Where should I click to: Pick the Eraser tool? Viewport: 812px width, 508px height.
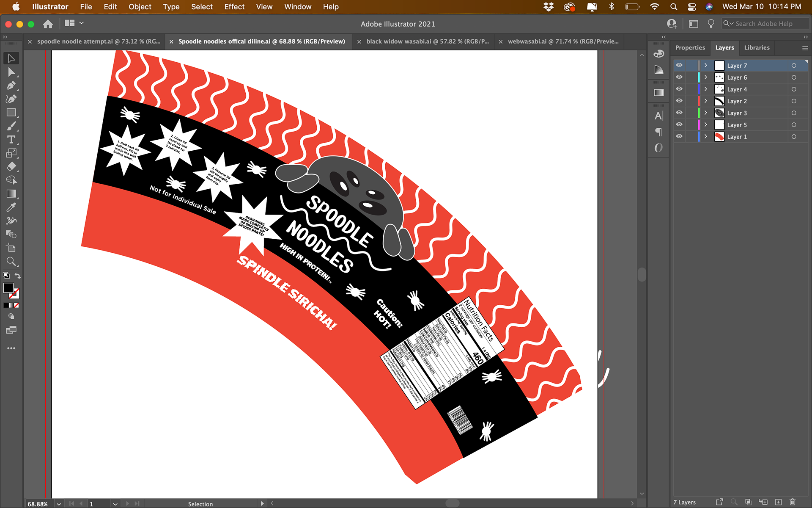tap(11, 166)
